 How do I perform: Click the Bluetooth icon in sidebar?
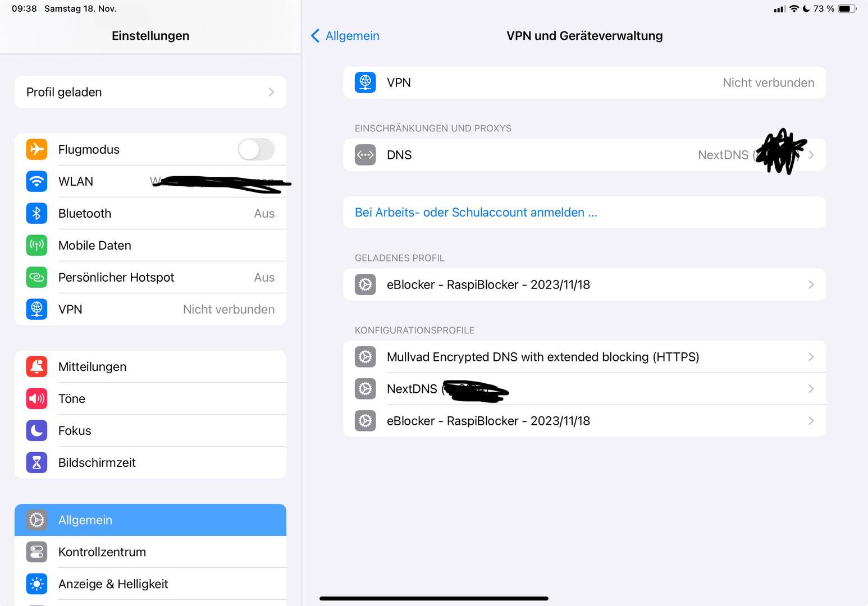[36, 213]
